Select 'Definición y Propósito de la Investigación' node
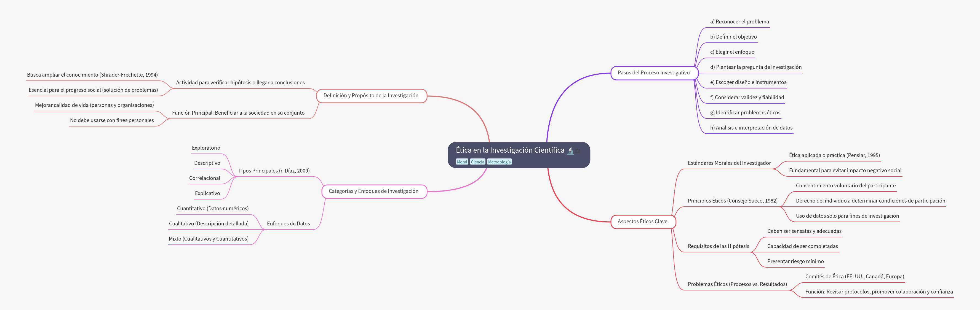 [x=371, y=96]
